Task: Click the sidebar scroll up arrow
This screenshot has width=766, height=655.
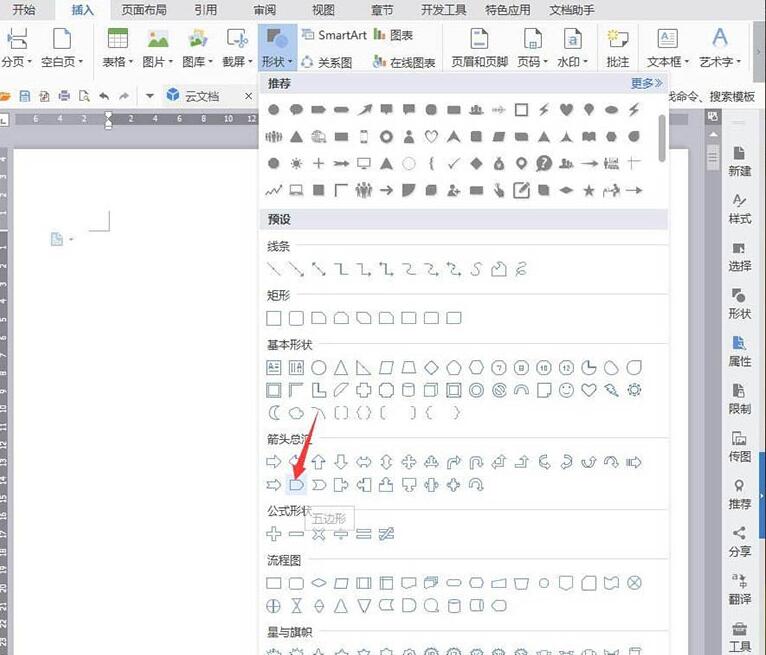Action: [x=713, y=134]
